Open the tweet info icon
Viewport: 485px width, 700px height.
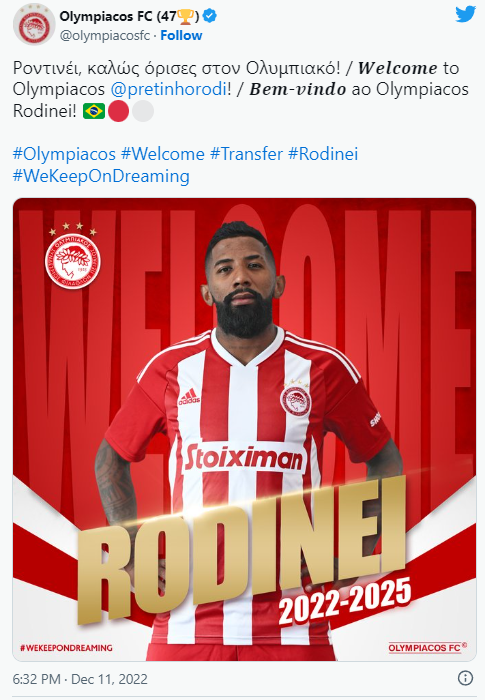[x=465, y=678]
